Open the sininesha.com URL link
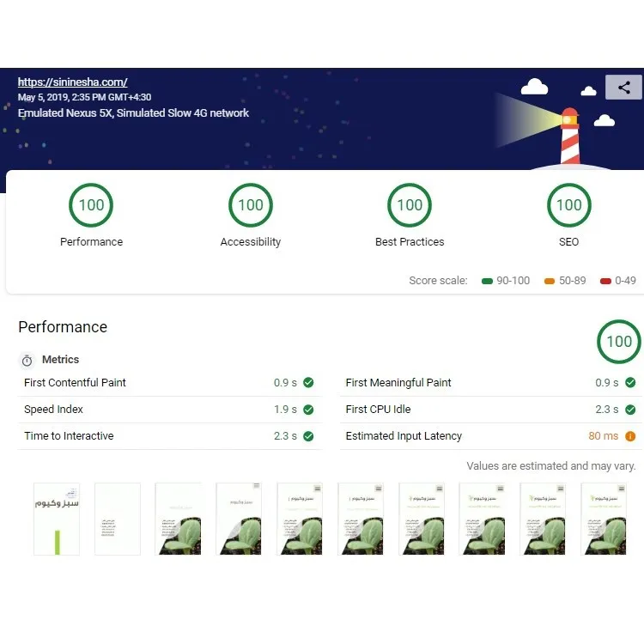Screen dimensions: 644x644 [x=72, y=82]
